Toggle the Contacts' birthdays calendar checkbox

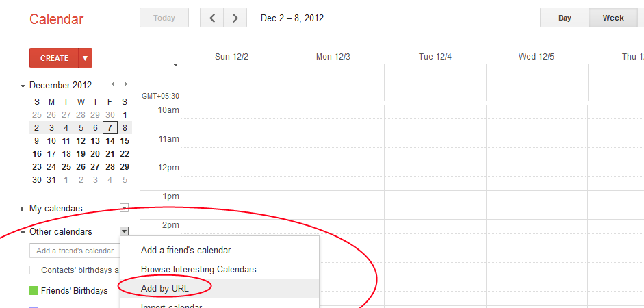pyautogui.click(x=34, y=270)
